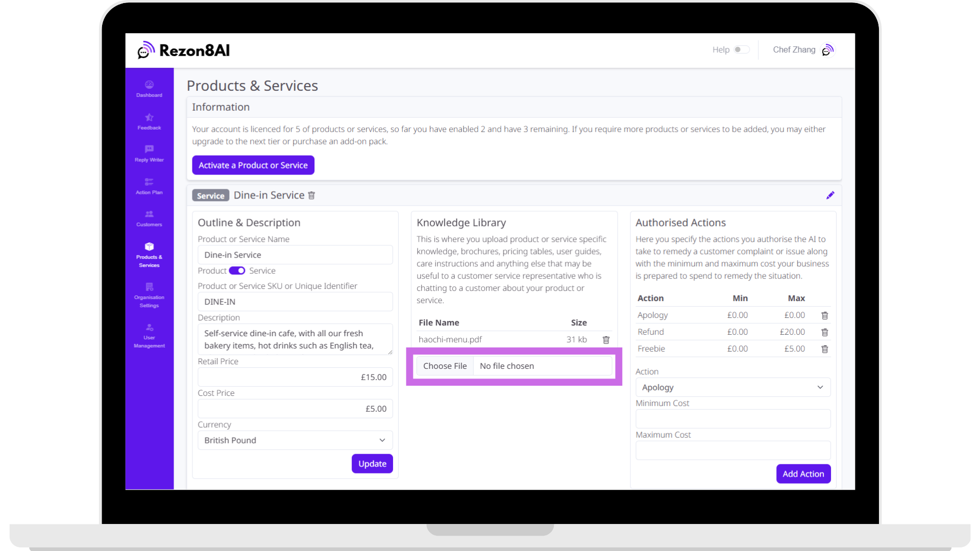Click Activate a Product or Service
This screenshot has width=980, height=551.
253,165
